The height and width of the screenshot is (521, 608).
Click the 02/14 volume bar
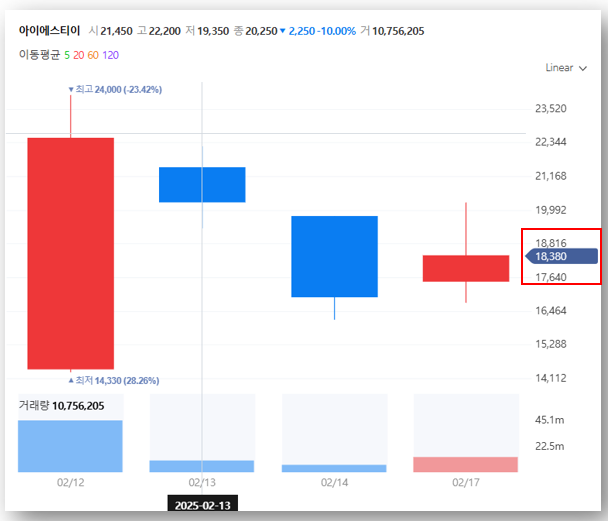pos(334,468)
